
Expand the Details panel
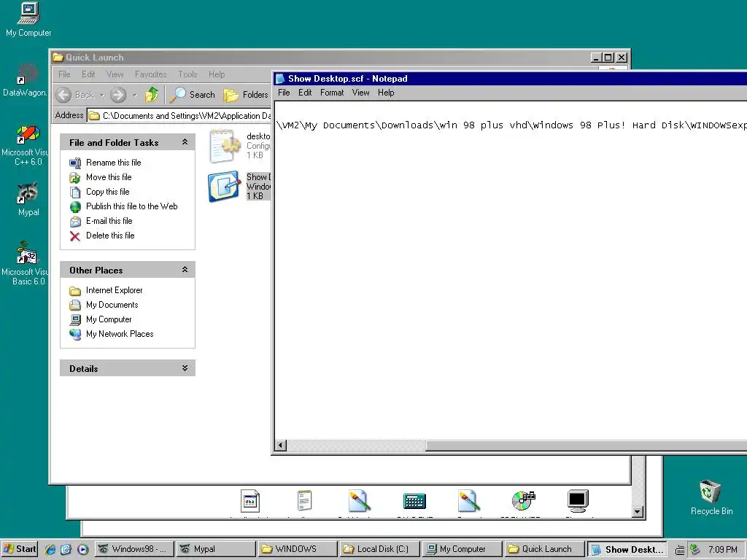click(185, 368)
